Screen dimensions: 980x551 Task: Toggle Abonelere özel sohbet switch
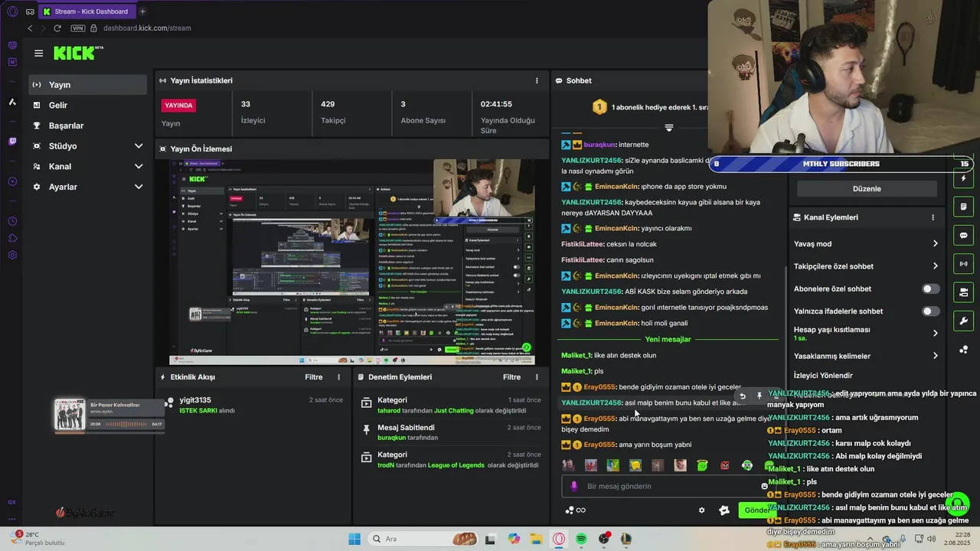tap(930, 289)
